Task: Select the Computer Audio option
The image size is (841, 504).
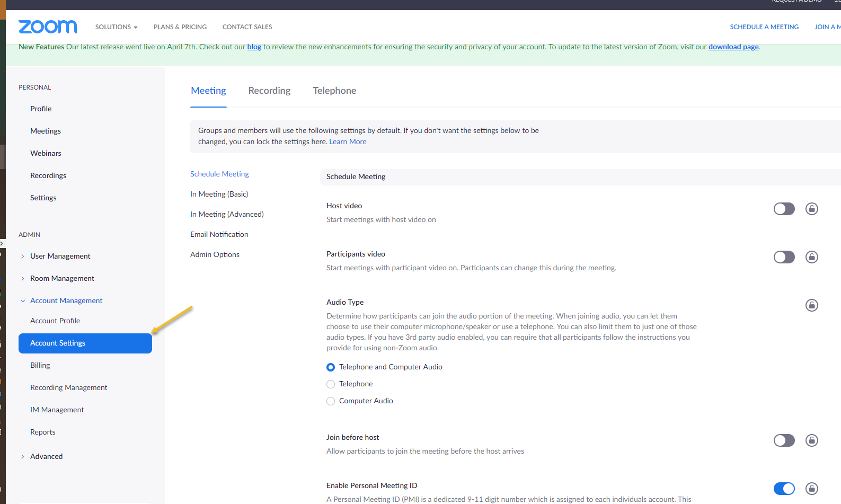Action: [331, 401]
